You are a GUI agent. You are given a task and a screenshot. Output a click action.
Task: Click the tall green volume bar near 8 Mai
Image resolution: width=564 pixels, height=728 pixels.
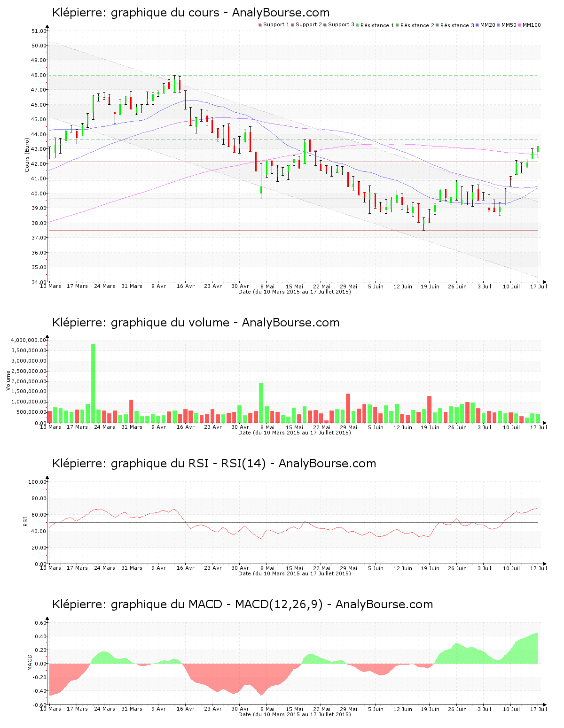pyautogui.click(x=261, y=403)
